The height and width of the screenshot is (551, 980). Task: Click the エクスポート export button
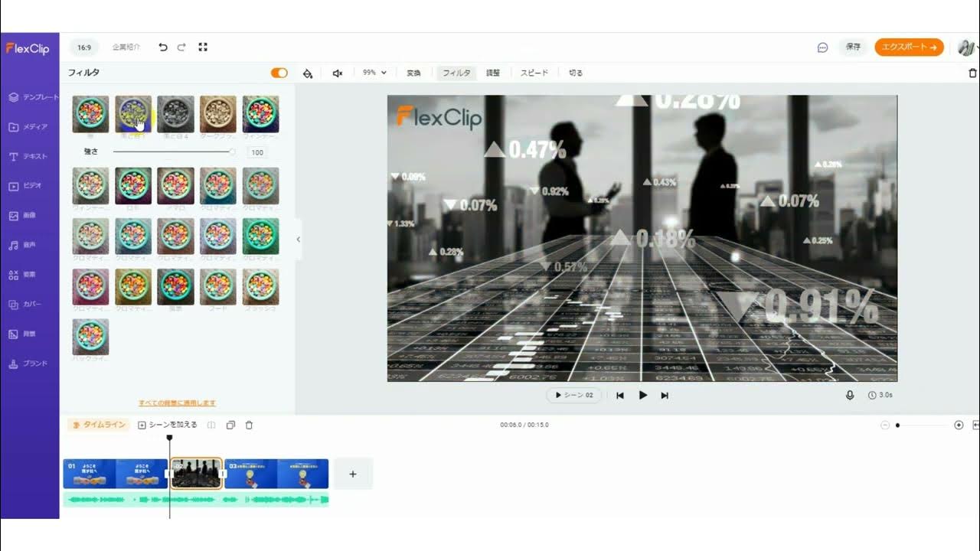click(x=910, y=47)
